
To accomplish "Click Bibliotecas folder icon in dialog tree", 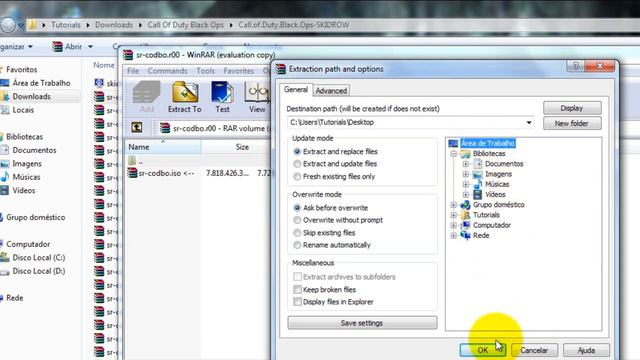I will [x=465, y=153].
